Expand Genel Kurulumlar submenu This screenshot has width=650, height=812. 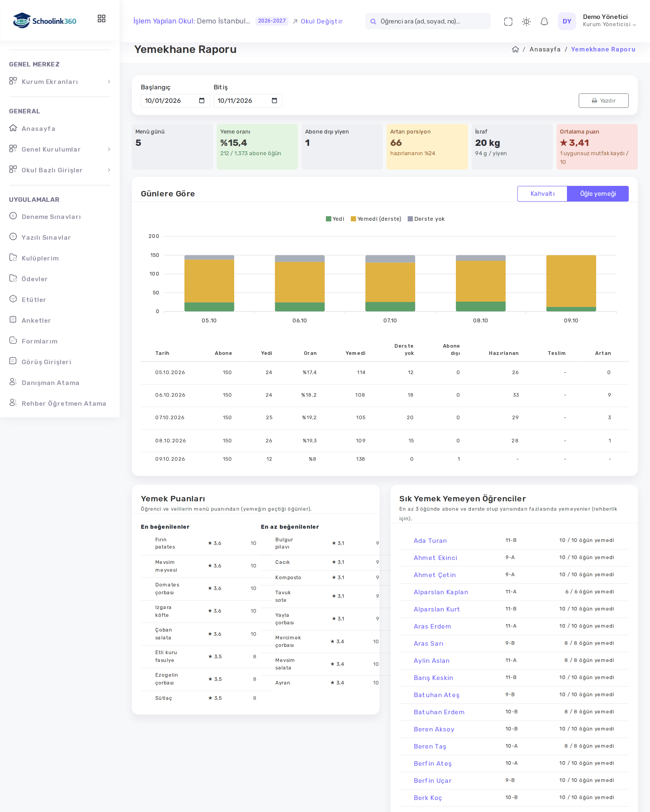(x=60, y=149)
